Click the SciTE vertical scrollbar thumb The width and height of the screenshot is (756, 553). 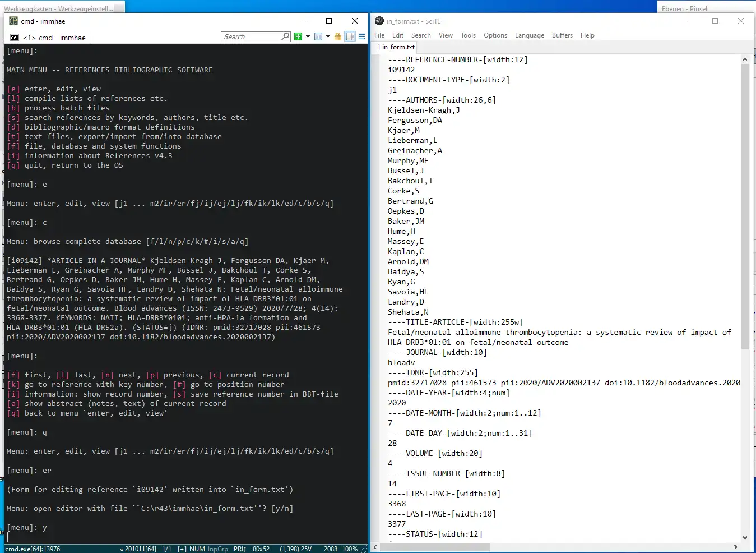(x=745, y=206)
